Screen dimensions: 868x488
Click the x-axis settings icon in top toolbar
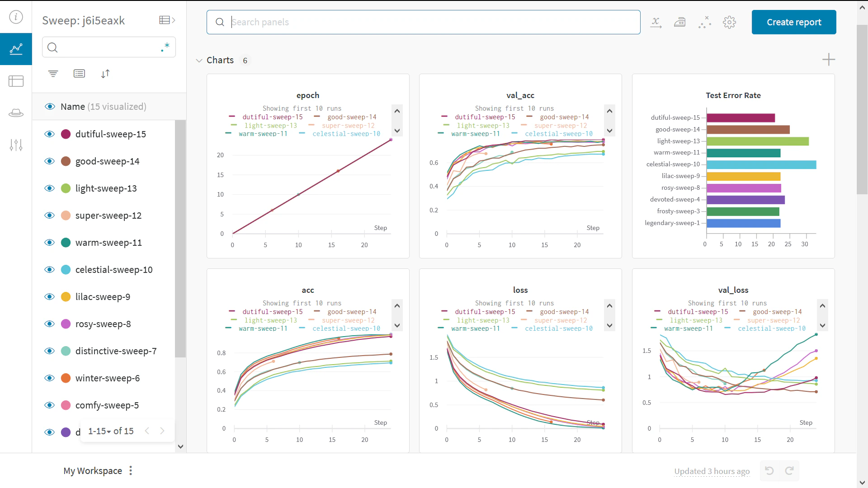click(656, 22)
